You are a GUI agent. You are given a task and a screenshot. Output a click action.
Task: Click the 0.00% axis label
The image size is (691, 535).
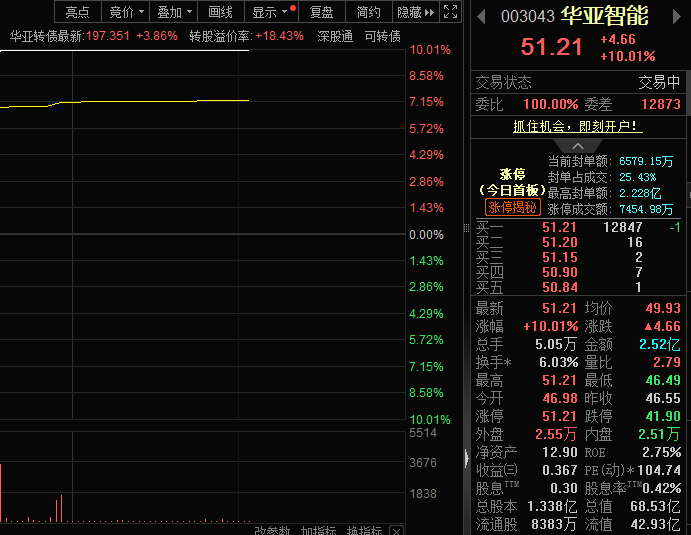coord(426,235)
